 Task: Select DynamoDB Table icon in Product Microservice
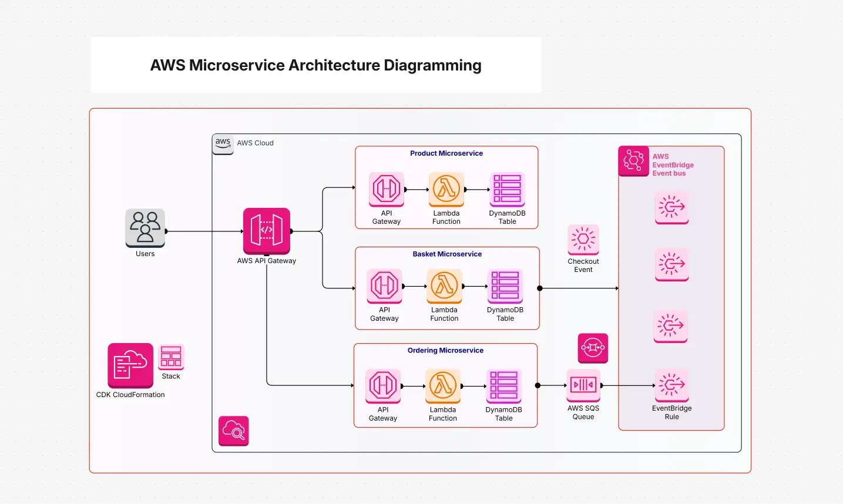(x=507, y=189)
